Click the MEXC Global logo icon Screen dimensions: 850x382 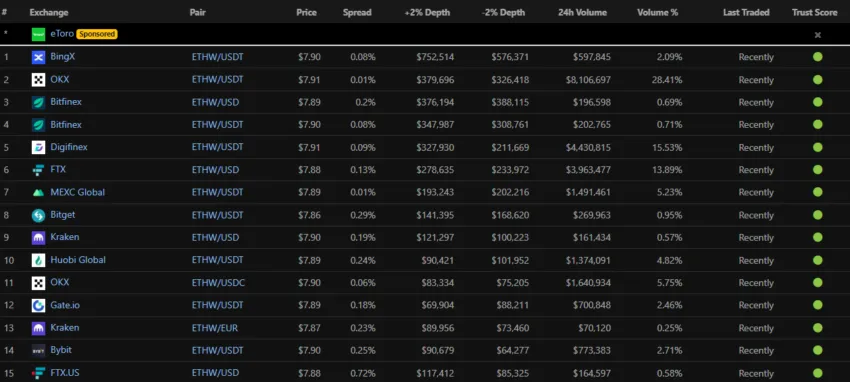(38, 192)
